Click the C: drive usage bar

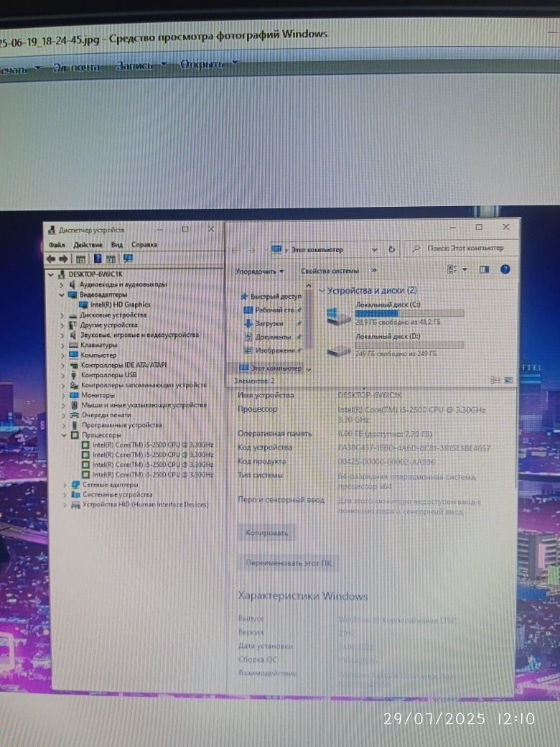click(x=409, y=313)
